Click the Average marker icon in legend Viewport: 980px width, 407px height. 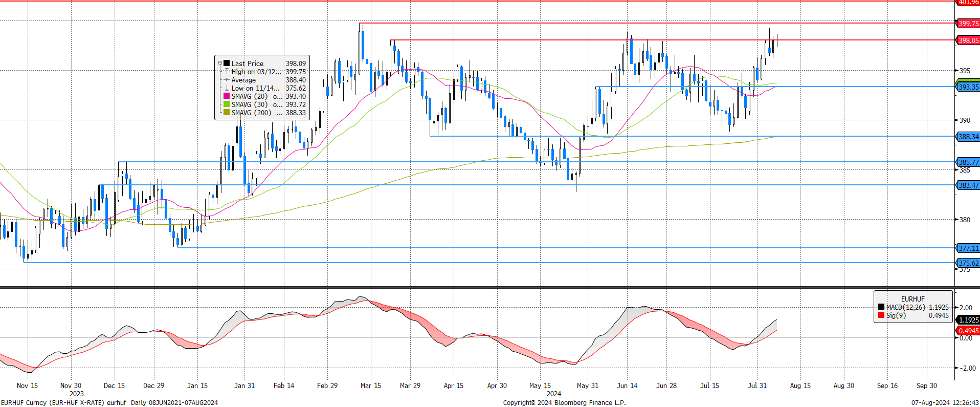[x=227, y=80]
